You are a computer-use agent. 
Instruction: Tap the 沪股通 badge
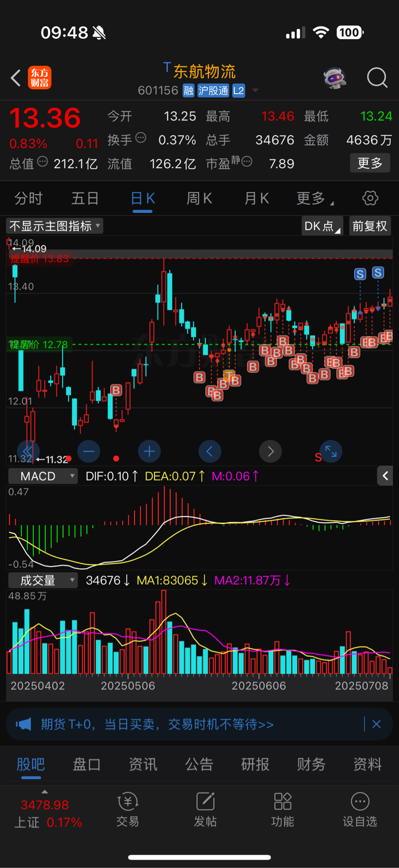tap(213, 90)
